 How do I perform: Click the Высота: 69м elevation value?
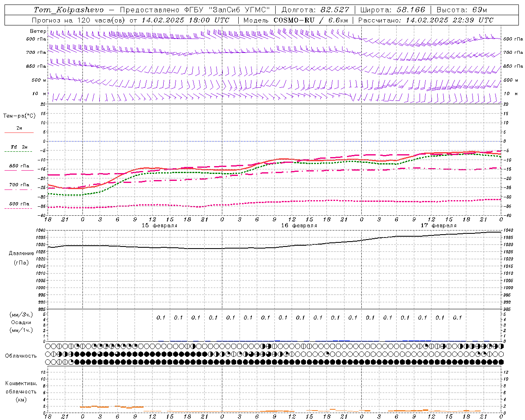(462, 10)
